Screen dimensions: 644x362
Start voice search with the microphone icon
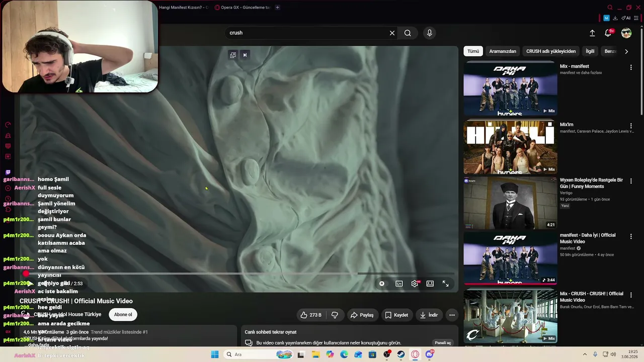pos(429,33)
